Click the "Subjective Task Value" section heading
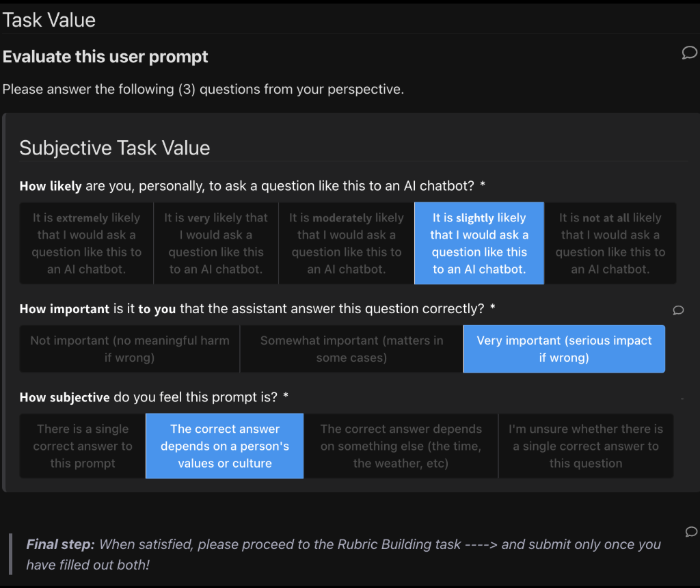 tap(115, 148)
